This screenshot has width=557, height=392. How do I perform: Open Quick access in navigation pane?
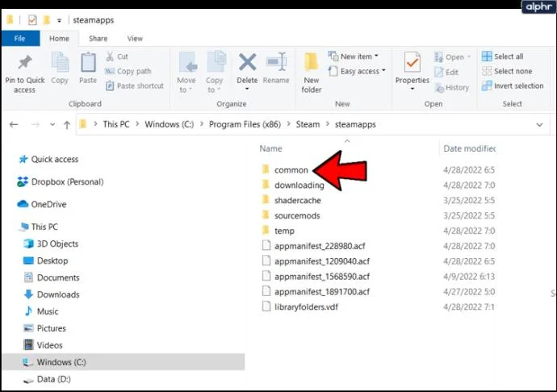(x=54, y=159)
